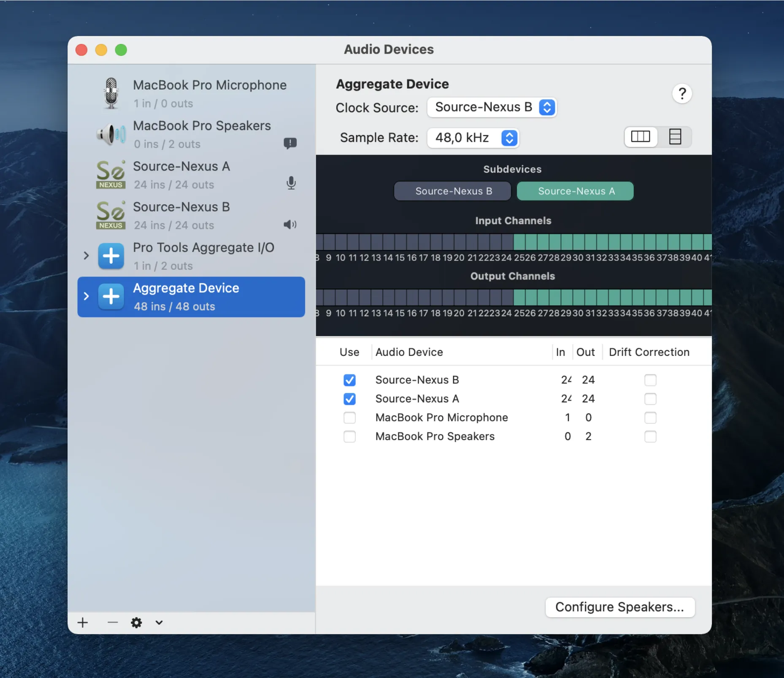Screen dimensions: 784x678
Task: Open the gear actions menu
Action: pyautogui.click(x=136, y=622)
